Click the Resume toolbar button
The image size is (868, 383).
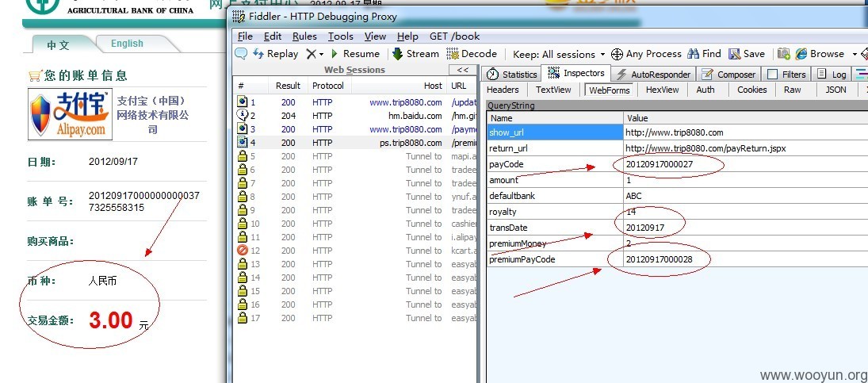(x=355, y=54)
